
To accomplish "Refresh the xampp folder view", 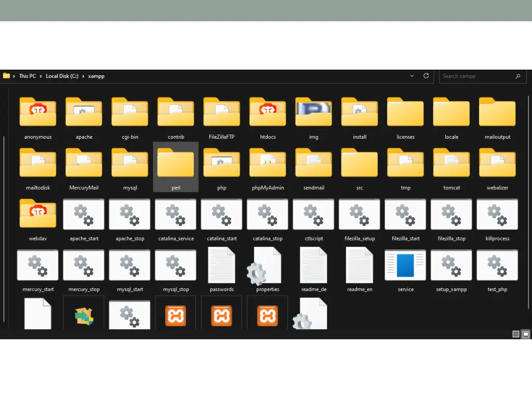I will pos(426,76).
